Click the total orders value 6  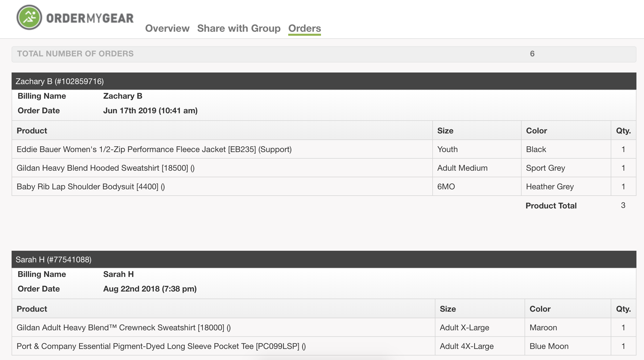[x=532, y=54]
